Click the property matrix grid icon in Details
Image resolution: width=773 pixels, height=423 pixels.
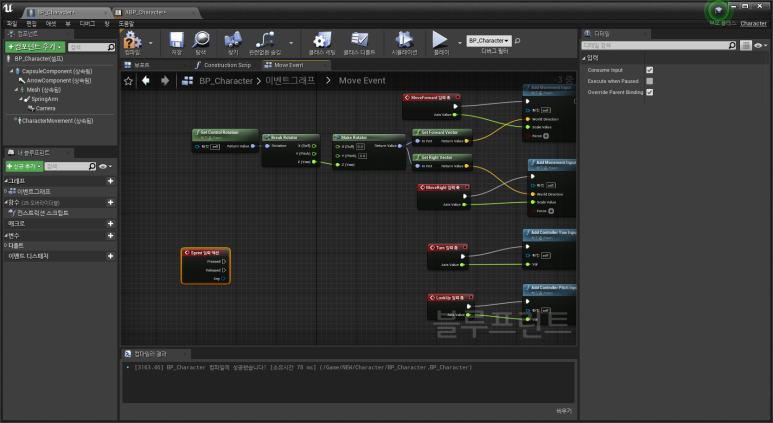pos(746,45)
